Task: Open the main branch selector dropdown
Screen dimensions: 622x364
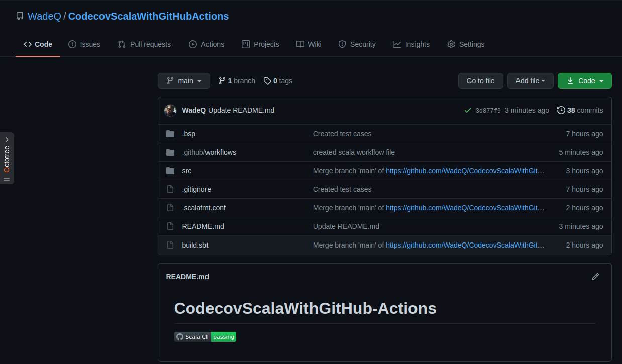Action: [x=184, y=81]
